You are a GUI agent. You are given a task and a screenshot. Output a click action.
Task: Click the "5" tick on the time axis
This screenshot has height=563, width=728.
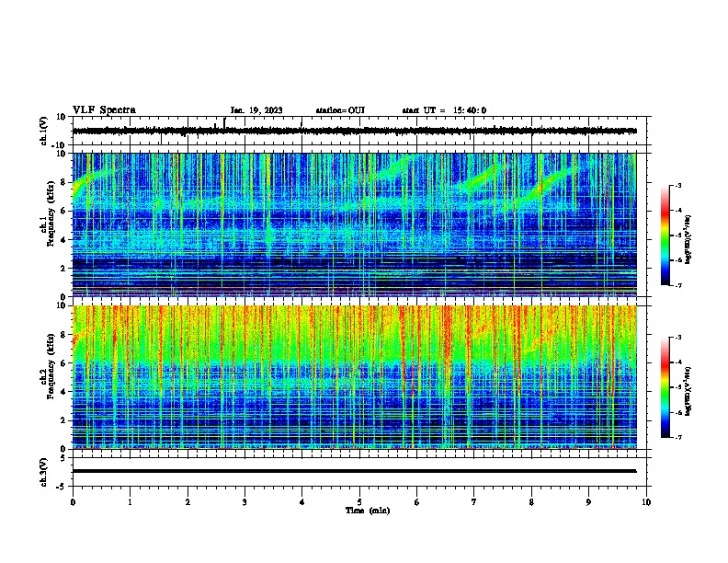359,502
